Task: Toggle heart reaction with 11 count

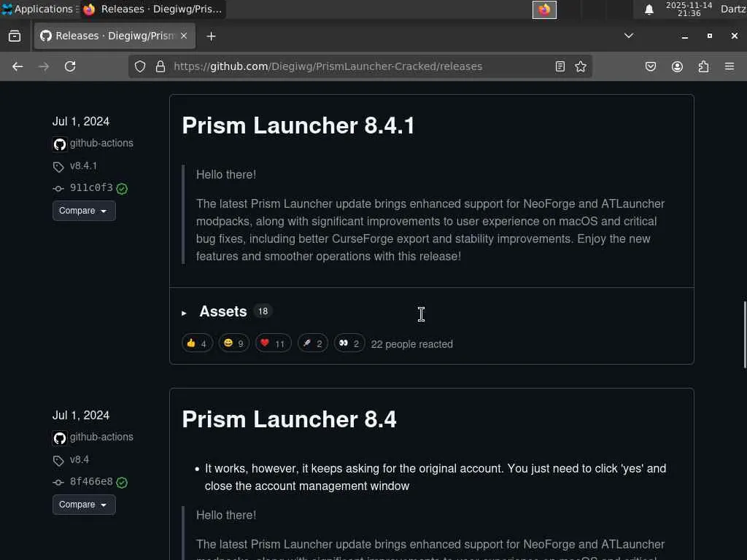Action: tap(273, 343)
